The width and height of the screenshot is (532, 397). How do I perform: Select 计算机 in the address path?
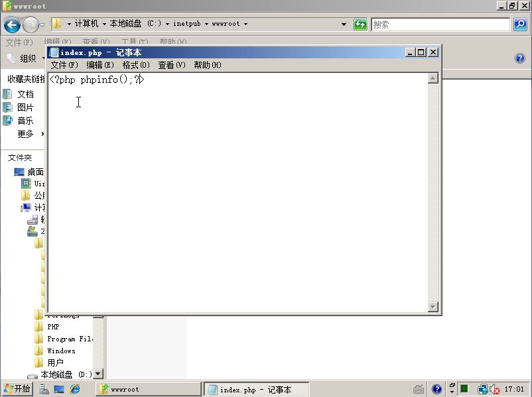86,24
